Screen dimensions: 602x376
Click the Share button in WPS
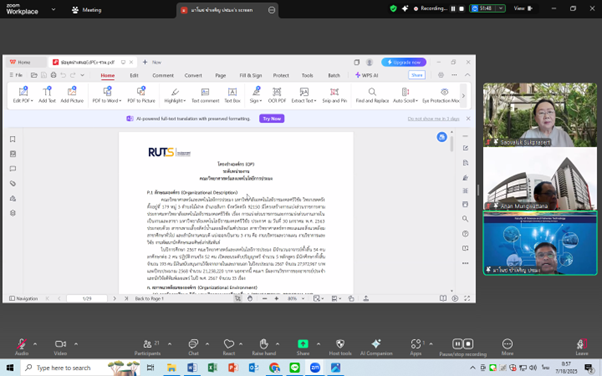click(x=417, y=75)
